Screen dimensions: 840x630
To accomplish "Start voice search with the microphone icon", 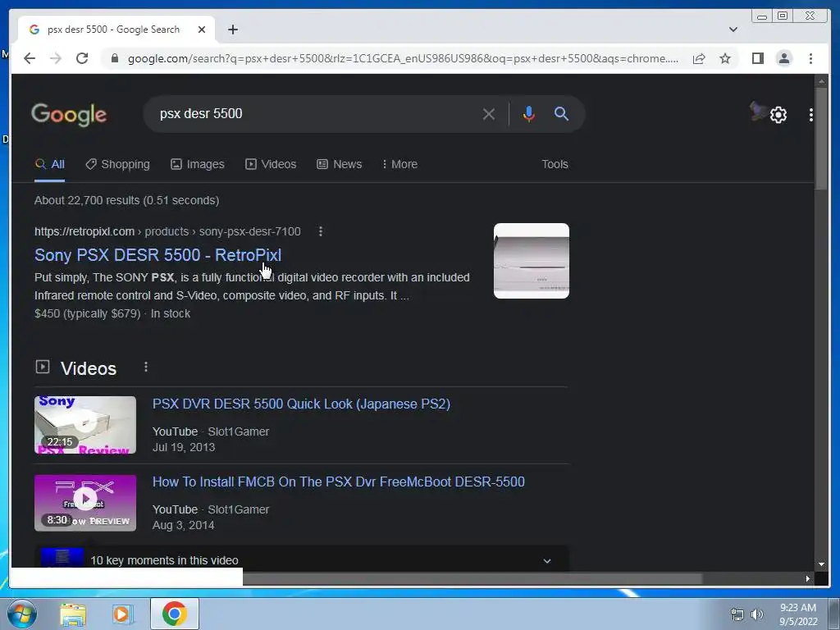I will [x=529, y=114].
